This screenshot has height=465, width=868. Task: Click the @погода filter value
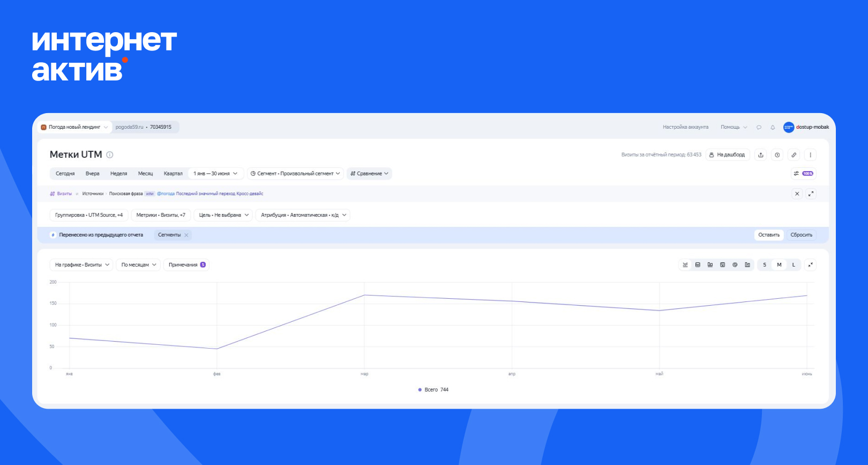click(166, 194)
